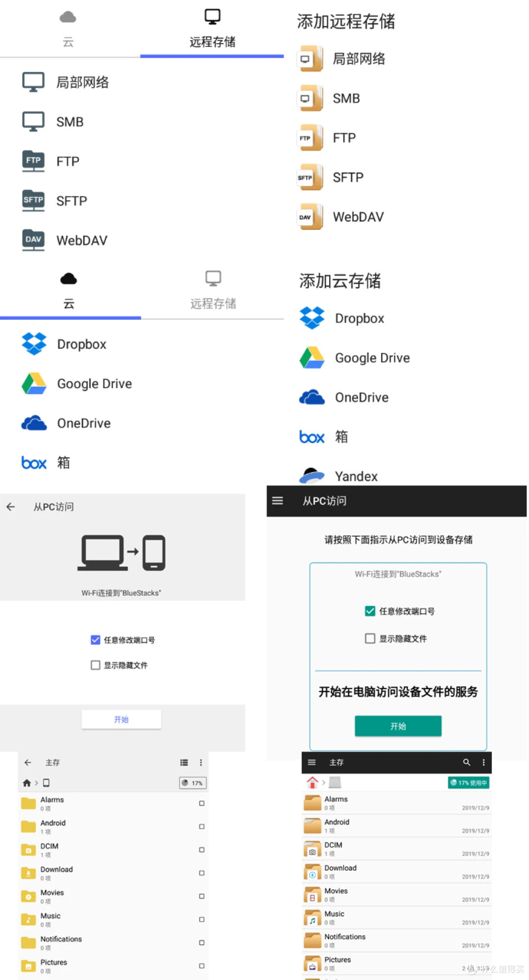Tap the tan SMB folder icon under 添加远程存储
Screen dimensions: 529x980
(x=311, y=98)
